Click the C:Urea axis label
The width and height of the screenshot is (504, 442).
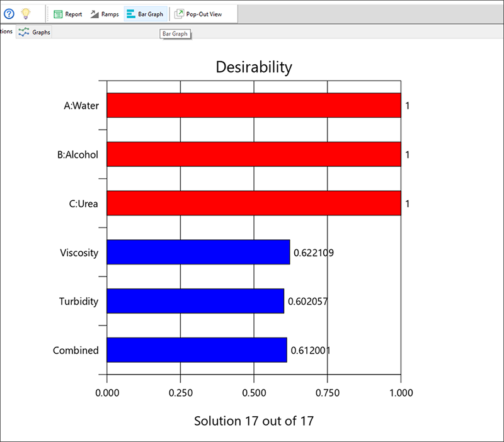[84, 203]
